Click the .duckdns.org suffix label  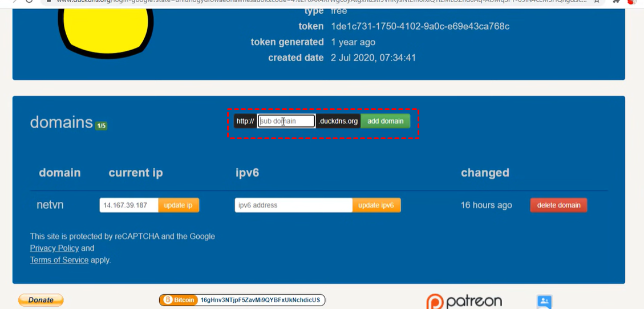(338, 121)
